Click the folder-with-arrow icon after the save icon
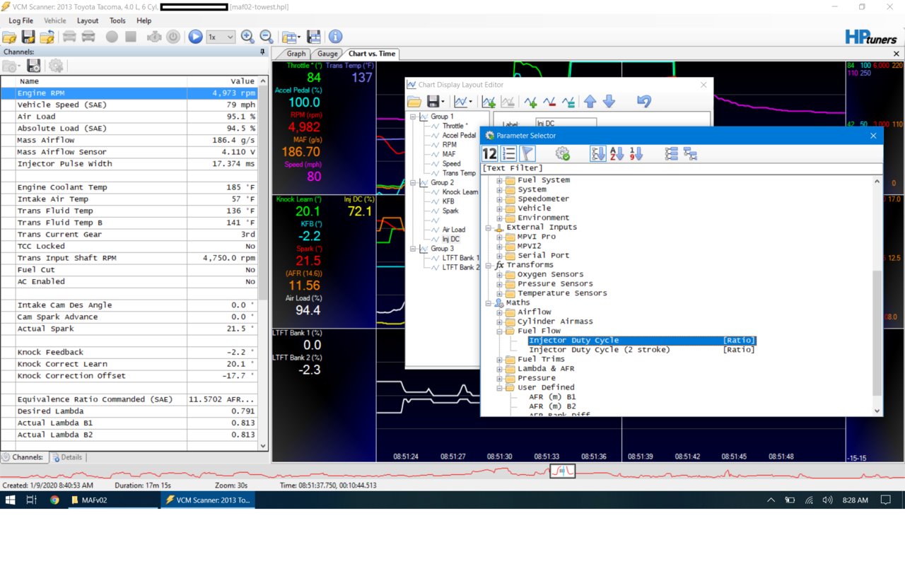Screen dimensions: 905x588 pyautogui.click(x=47, y=37)
